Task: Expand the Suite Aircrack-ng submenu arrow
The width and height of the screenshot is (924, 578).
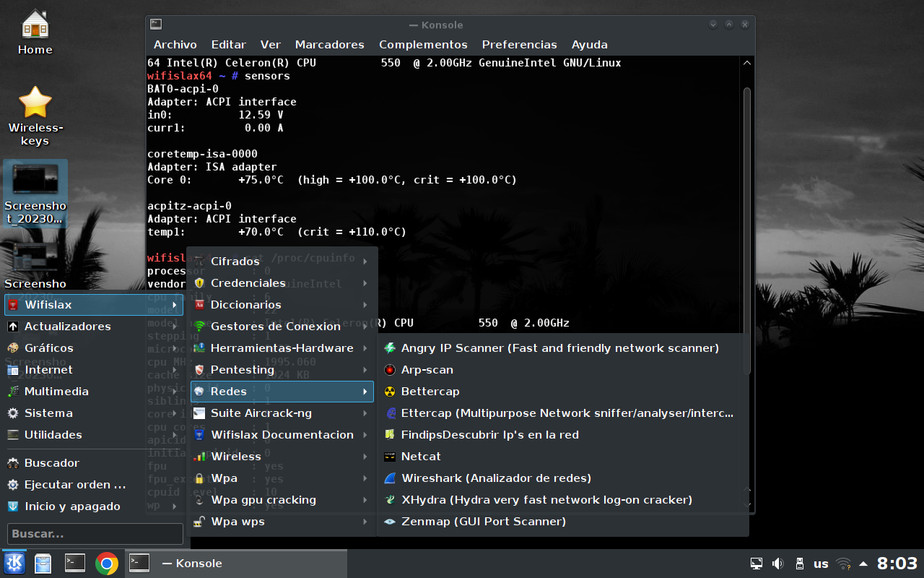Action: coord(365,413)
